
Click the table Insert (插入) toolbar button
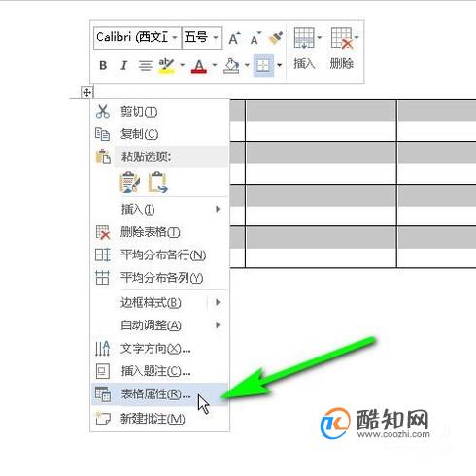click(304, 49)
